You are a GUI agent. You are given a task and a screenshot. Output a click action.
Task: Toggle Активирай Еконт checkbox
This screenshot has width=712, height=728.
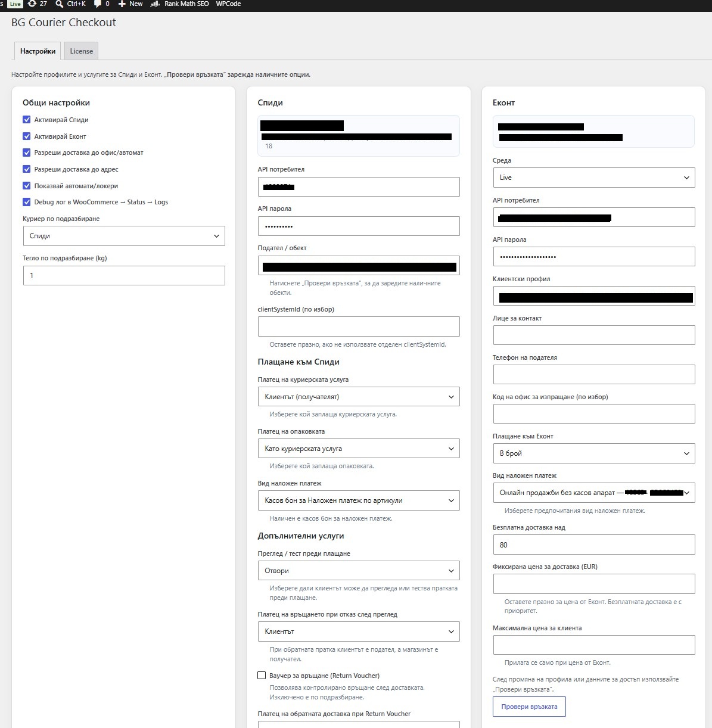pos(27,136)
